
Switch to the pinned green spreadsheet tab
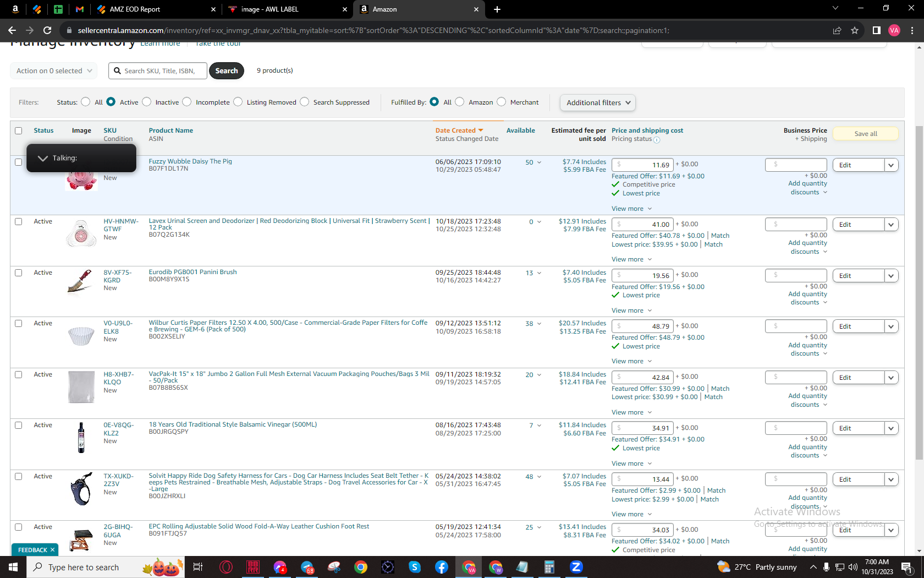point(58,9)
